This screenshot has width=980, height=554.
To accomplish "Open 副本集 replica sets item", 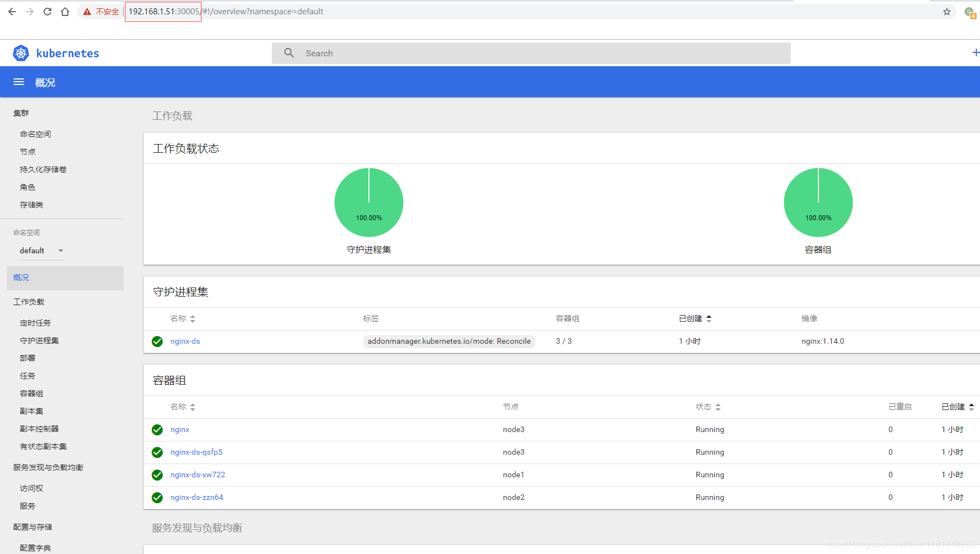I will click(x=31, y=411).
